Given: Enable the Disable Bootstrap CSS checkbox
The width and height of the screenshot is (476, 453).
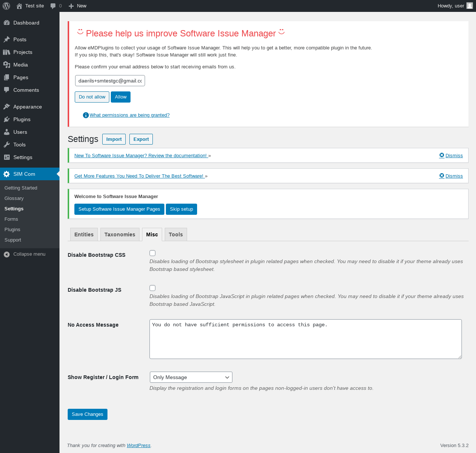Looking at the screenshot, I should point(152,253).
